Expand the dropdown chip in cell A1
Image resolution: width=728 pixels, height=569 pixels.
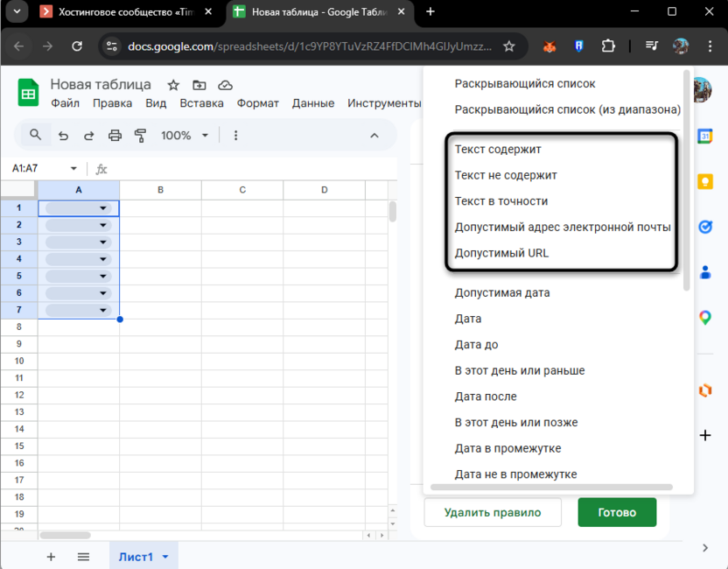click(103, 208)
